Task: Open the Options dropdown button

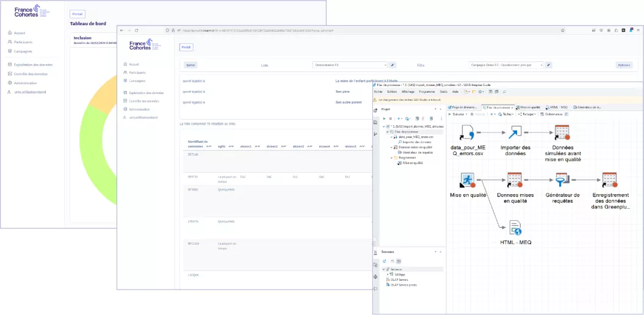Action: [624, 65]
